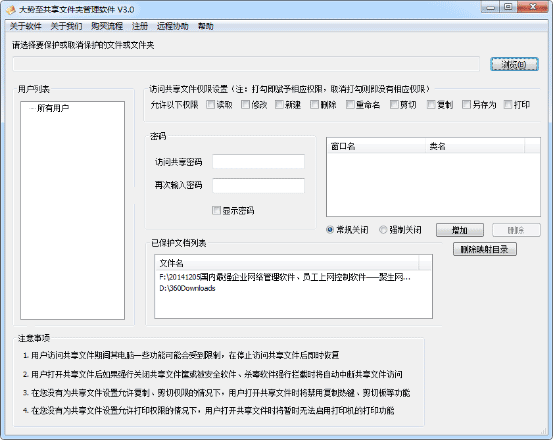
Task: Click the 访问共享密码 input field
Action: click(258, 161)
